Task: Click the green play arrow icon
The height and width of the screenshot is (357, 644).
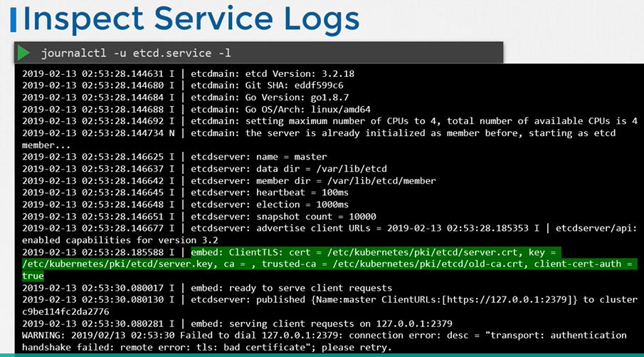Action: pyautogui.click(x=24, y=53)
